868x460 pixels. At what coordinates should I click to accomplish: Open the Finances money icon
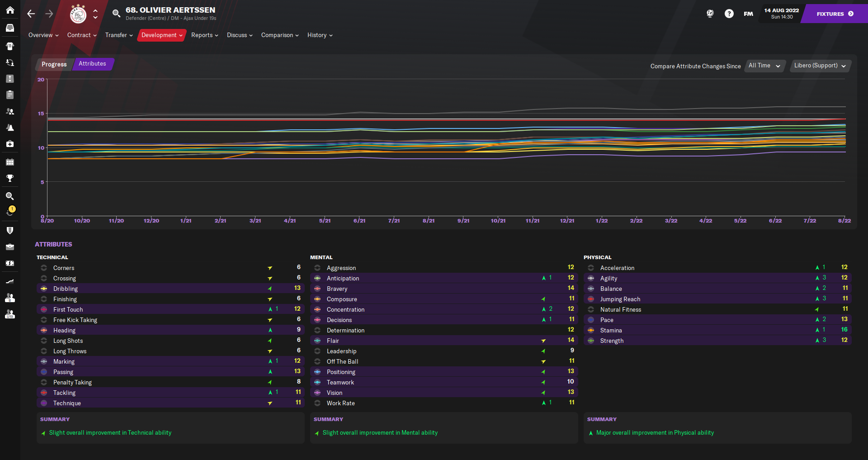click(x=10, y=263)
